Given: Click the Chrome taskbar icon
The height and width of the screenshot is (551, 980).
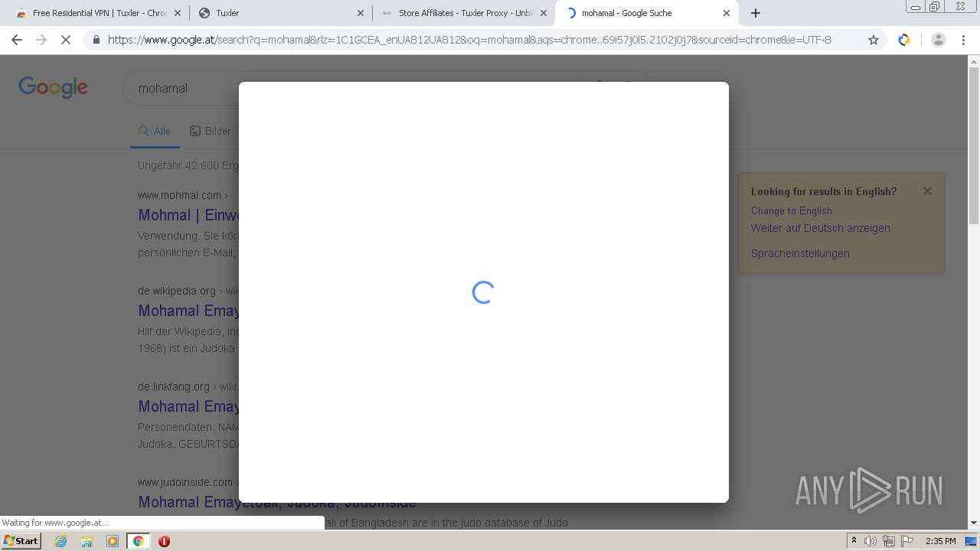Looking at the screenshot, I should coord(138,541).
